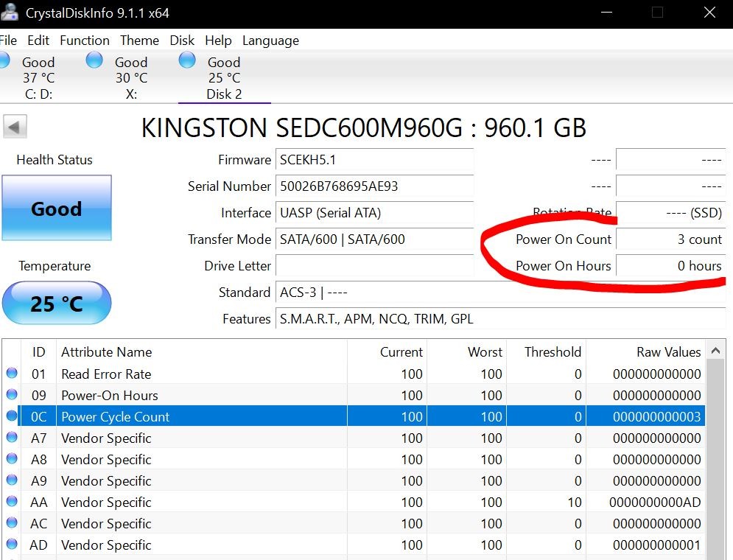Click the empty Drive Letter field

[x=374, y=266]
